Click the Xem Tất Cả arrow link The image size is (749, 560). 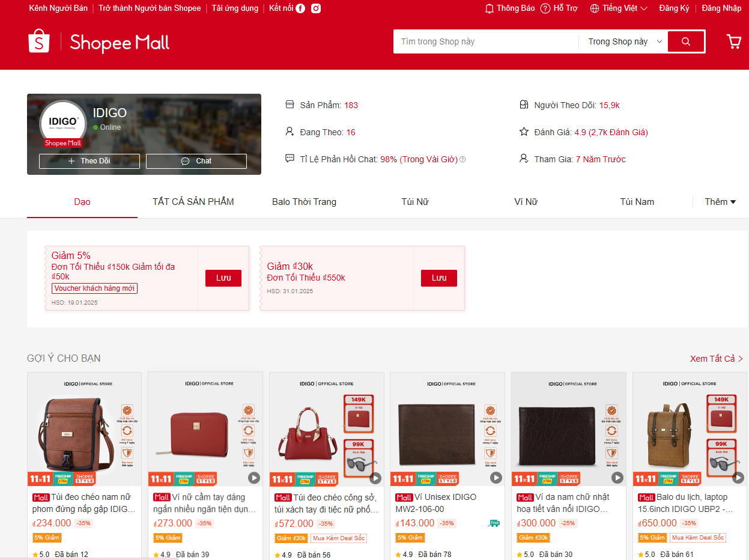point(717,359)
